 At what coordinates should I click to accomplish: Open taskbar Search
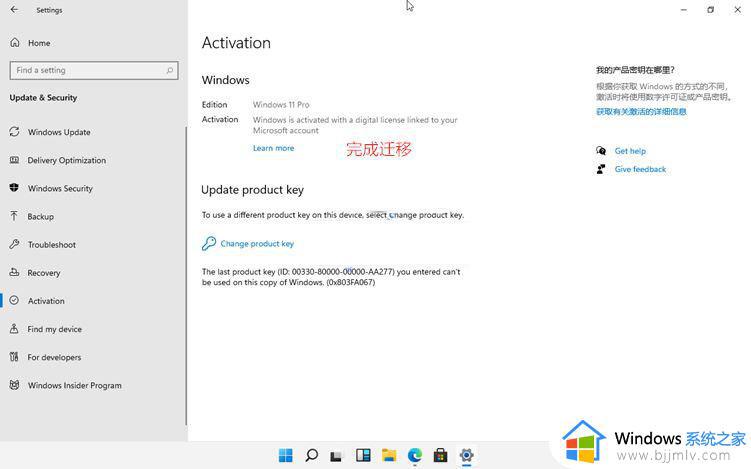(x=311, y=455)
